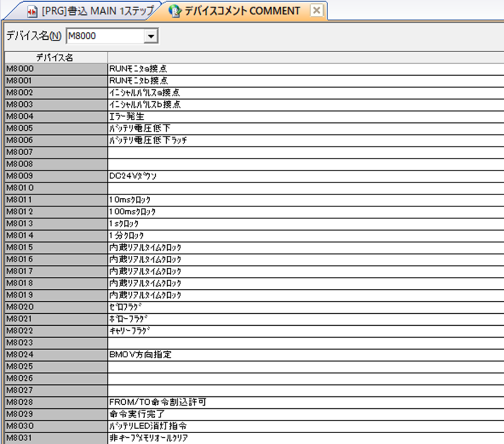Image resolution: width=504 pixels, height=444 pixels.
Task: Select the 1sクロック comment cell
Action: point(305,223)
